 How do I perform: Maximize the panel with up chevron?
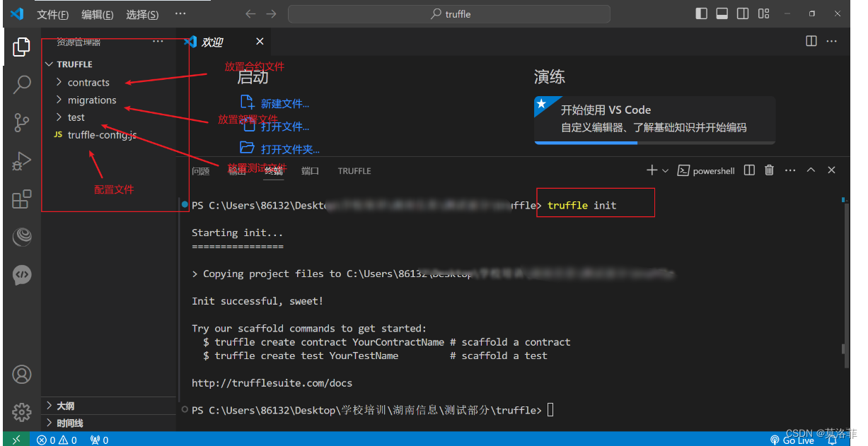[811, 170]
